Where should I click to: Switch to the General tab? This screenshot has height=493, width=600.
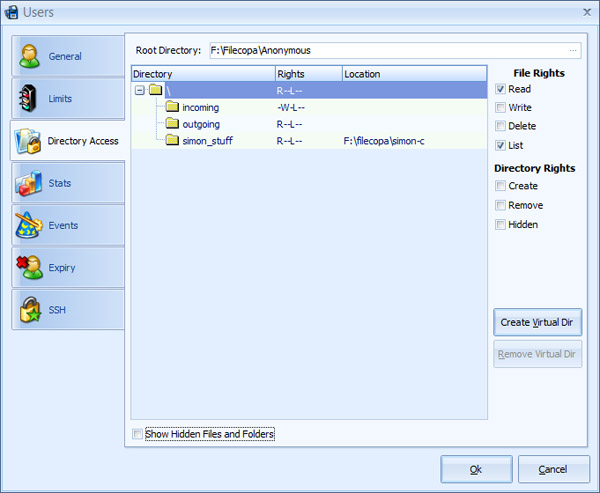pyautogui.click(x=68, y=56)
